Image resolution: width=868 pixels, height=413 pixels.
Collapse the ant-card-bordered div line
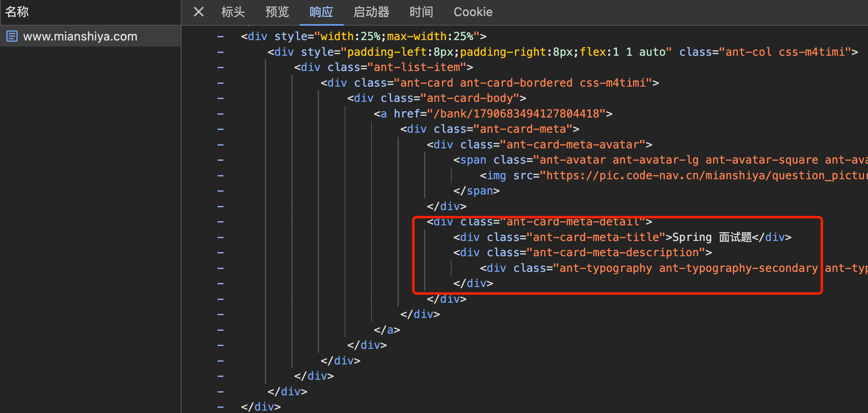(x=220, y=83)
